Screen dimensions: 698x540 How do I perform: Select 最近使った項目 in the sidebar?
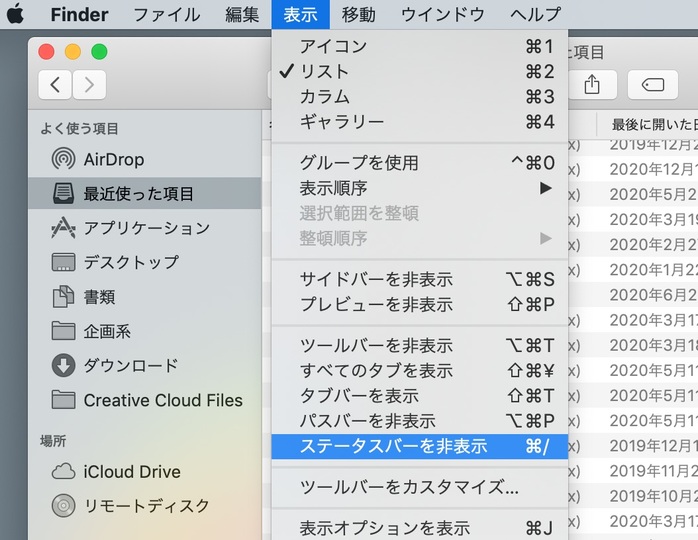click(145, 193)
